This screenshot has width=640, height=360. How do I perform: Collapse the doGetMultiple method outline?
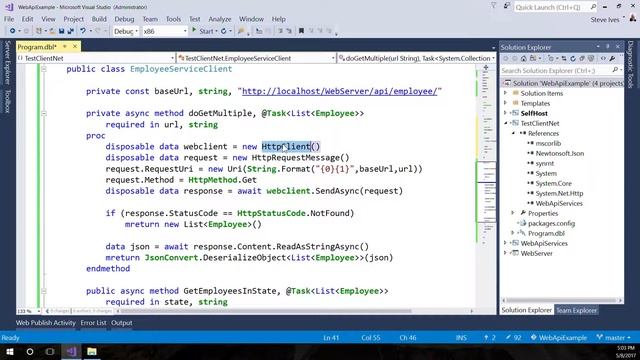pyautogui.click(x=44, y=113)
